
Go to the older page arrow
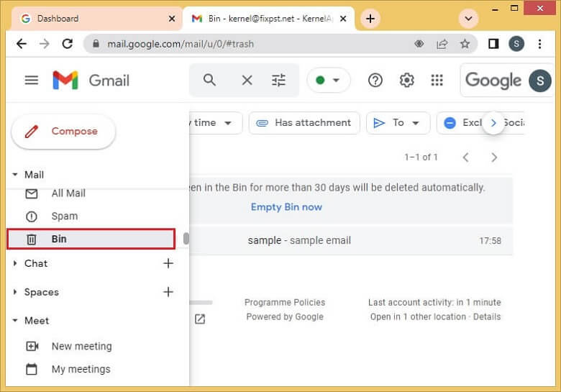(494, 158)
